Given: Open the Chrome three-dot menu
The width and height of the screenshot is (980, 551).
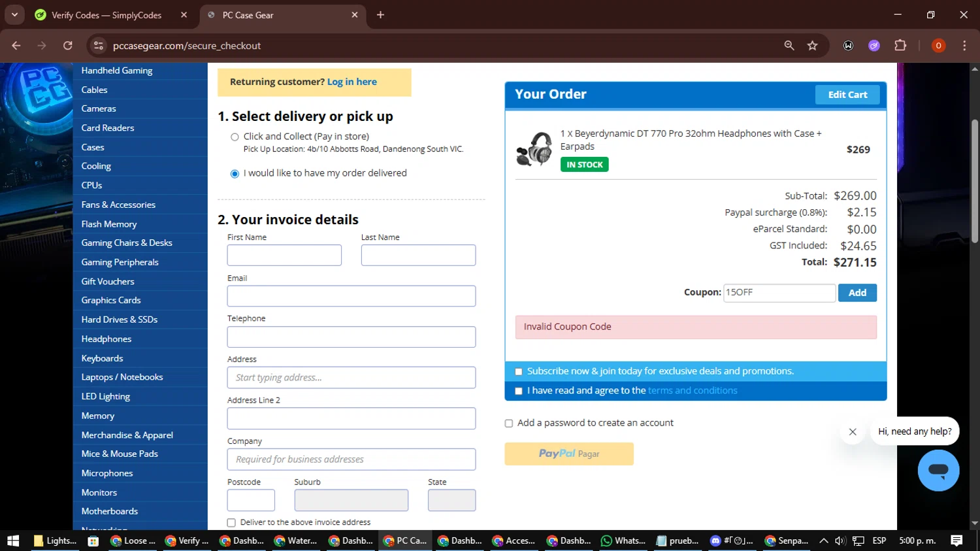Looking at the screenshot, I should (x=964, y=46).
